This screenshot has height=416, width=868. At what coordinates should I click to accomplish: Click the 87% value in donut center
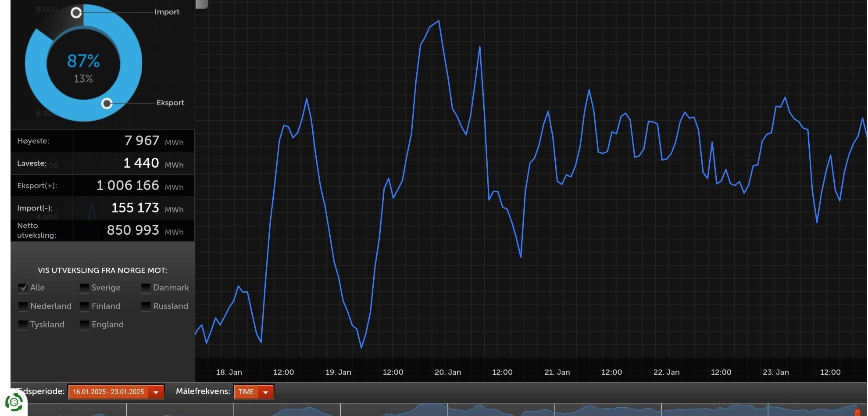83,61
